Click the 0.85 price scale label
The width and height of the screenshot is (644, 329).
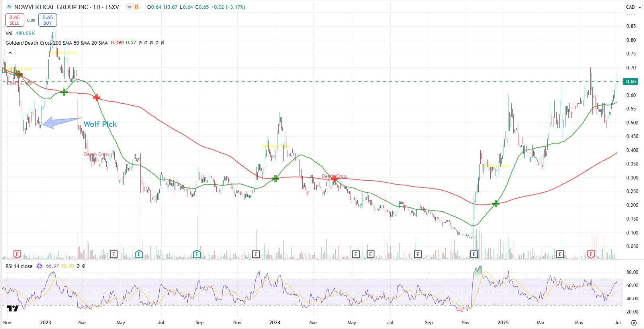631,26
